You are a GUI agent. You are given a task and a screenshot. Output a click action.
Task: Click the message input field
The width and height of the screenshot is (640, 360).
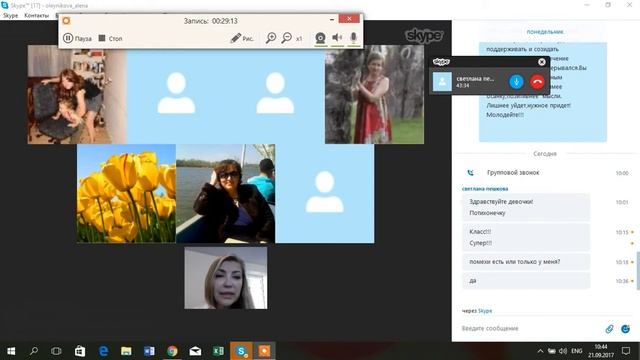click(x=531, y=328)
